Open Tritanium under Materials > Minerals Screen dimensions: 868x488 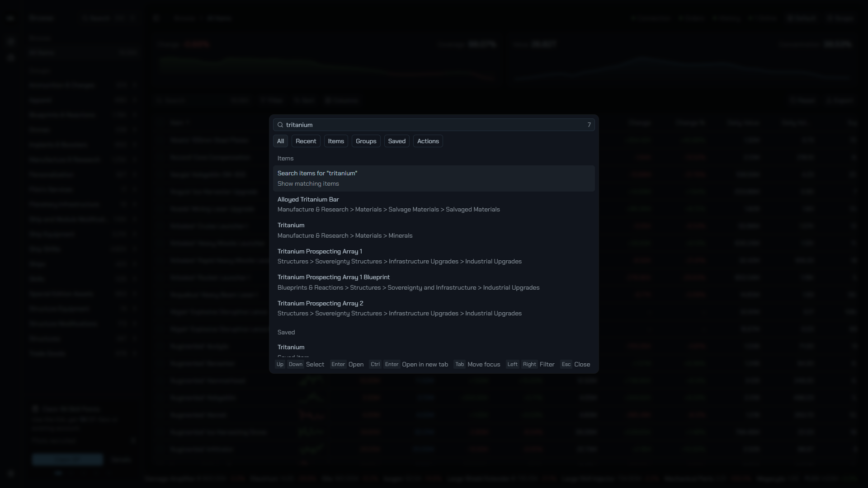434,230
